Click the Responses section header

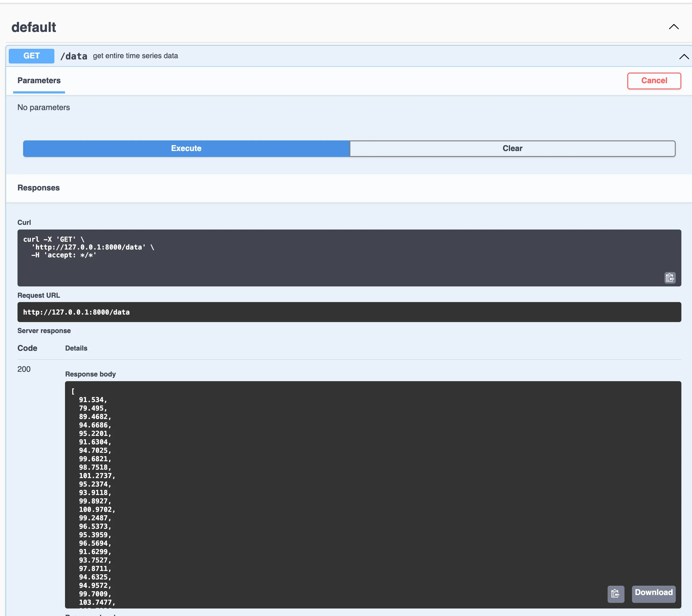click(x=38, y=188)
